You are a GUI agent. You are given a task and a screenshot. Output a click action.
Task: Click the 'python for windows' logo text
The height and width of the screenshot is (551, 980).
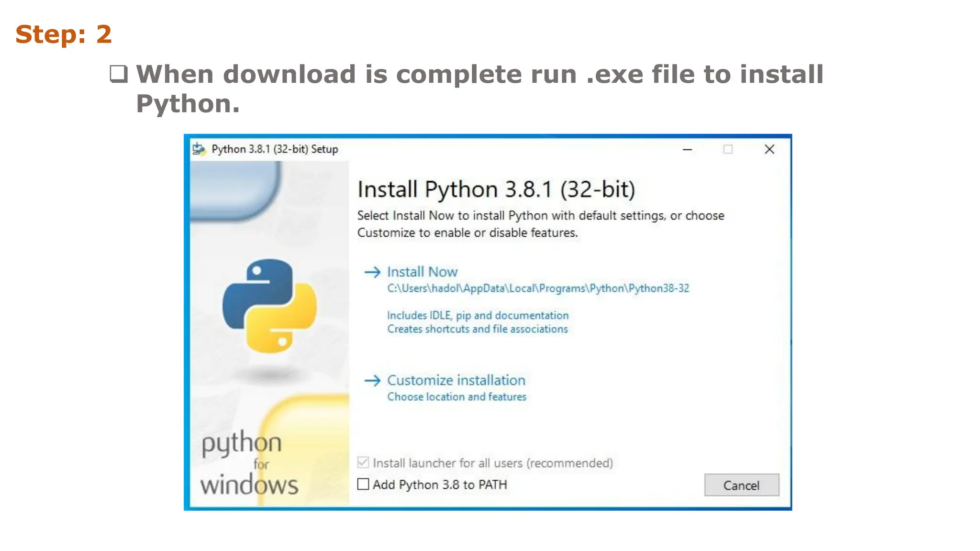tap(249, 463)
